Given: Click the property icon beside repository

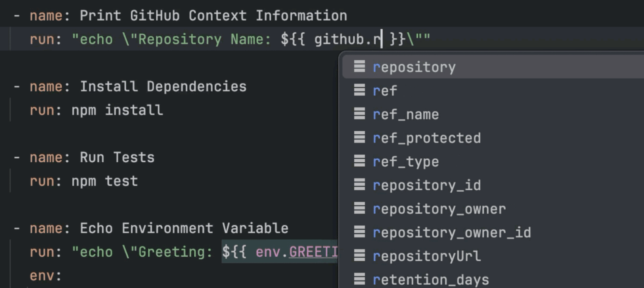Looking at the screenshot, I should (359, 66).
